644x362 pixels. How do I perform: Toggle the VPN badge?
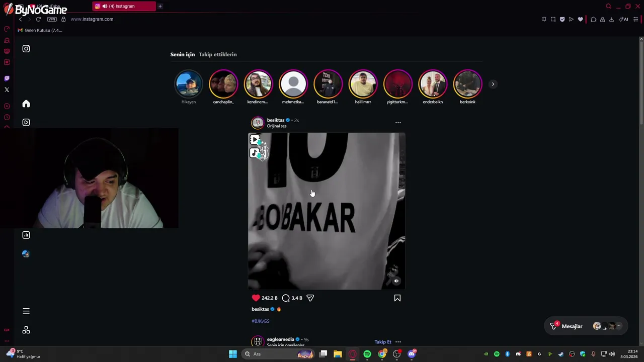click(52, 19)
